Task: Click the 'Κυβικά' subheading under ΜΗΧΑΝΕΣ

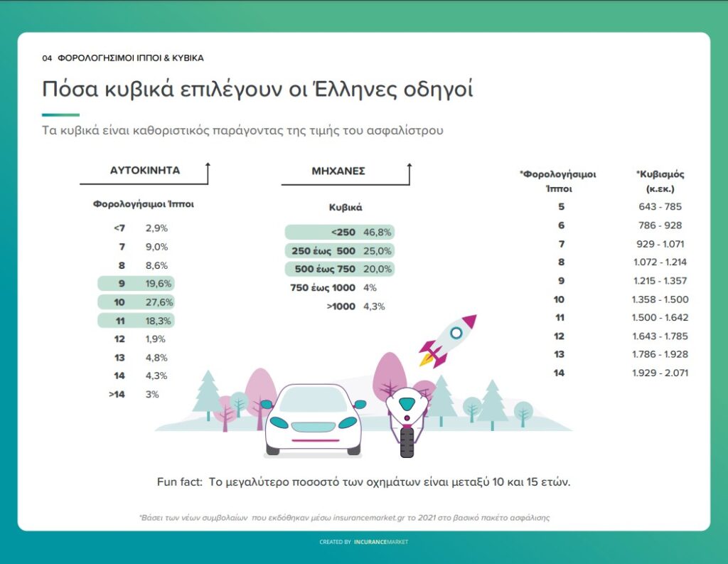Action: pos(346,208)
